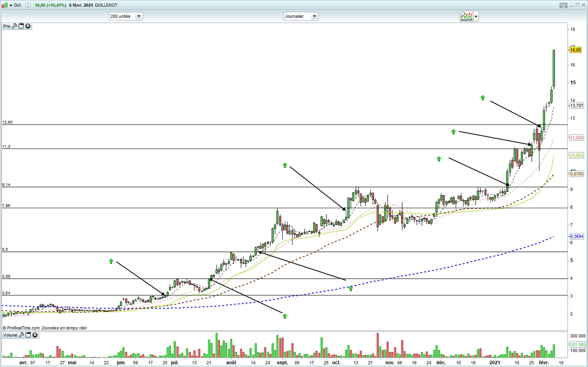Open instrument information via the i icon
This screenshot has width=588, height=367.
tap(27, 4)
